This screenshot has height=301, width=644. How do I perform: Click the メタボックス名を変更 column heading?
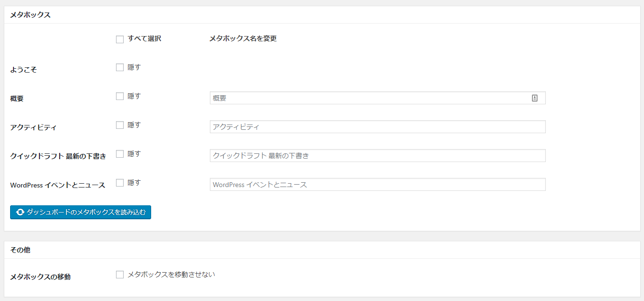(243, 38)
